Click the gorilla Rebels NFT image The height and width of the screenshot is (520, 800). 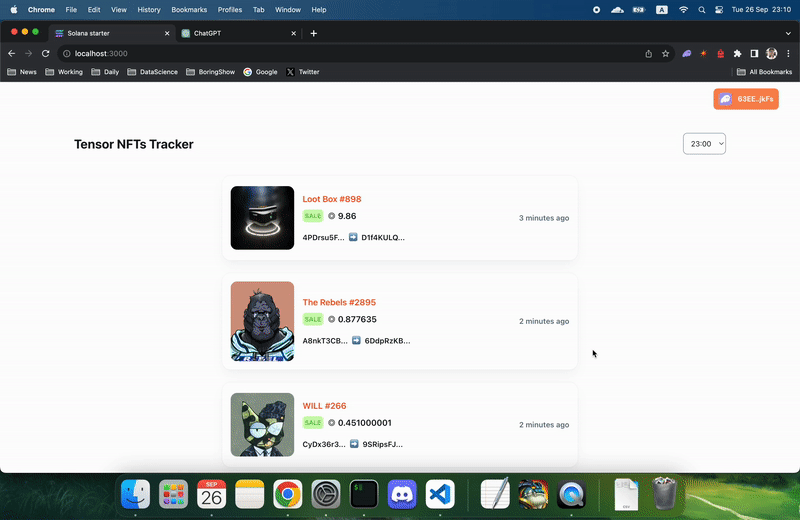coord(262,321)
